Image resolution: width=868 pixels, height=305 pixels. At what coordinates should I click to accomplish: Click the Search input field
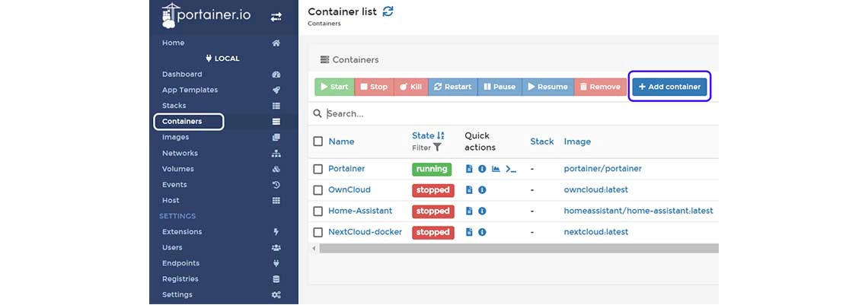click(520, 114)
